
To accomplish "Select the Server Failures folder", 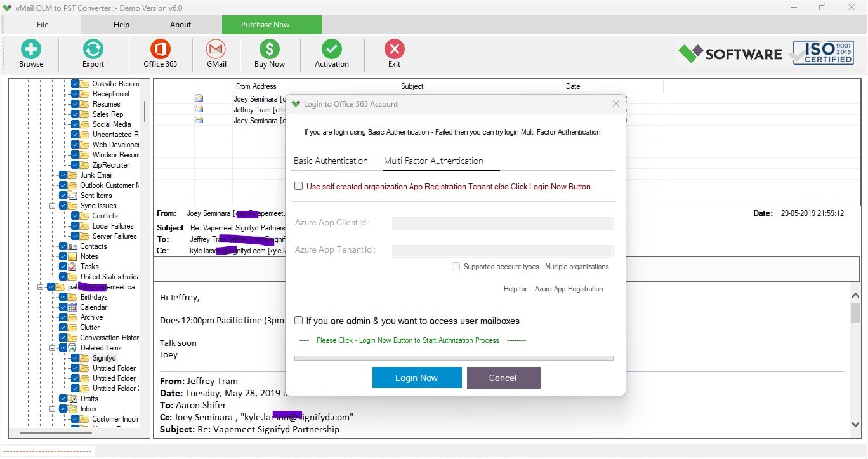I will (114, 236).
